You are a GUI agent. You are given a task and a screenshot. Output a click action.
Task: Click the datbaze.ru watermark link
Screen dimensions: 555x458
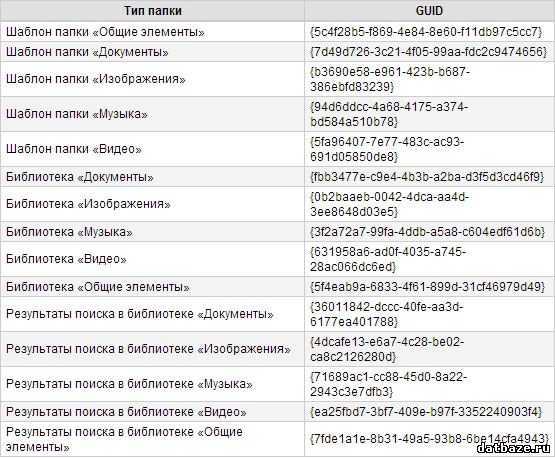pyautogui.click(x=515, y=448)
